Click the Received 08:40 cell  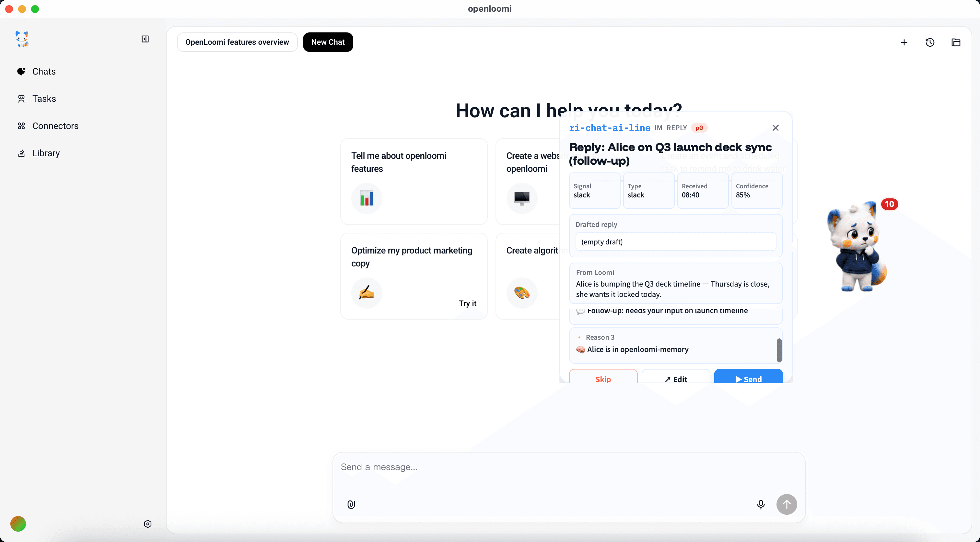[x=703, y=190]
